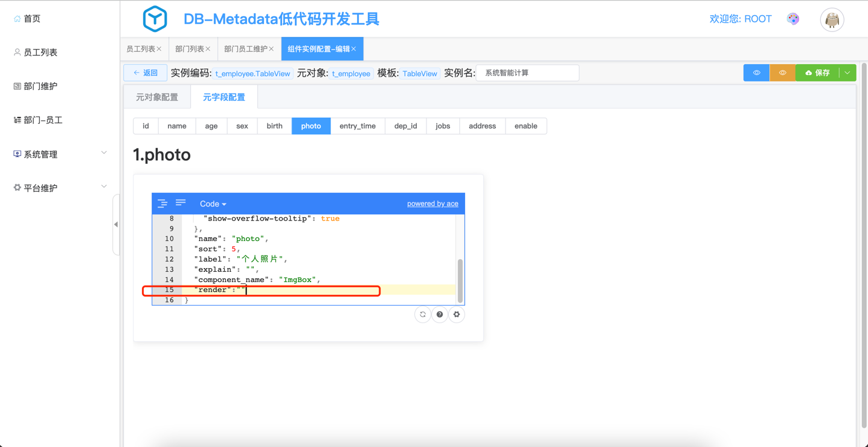868x447 pixels.
Task: Click the 实例名 input field
Action: click(527, 73)
